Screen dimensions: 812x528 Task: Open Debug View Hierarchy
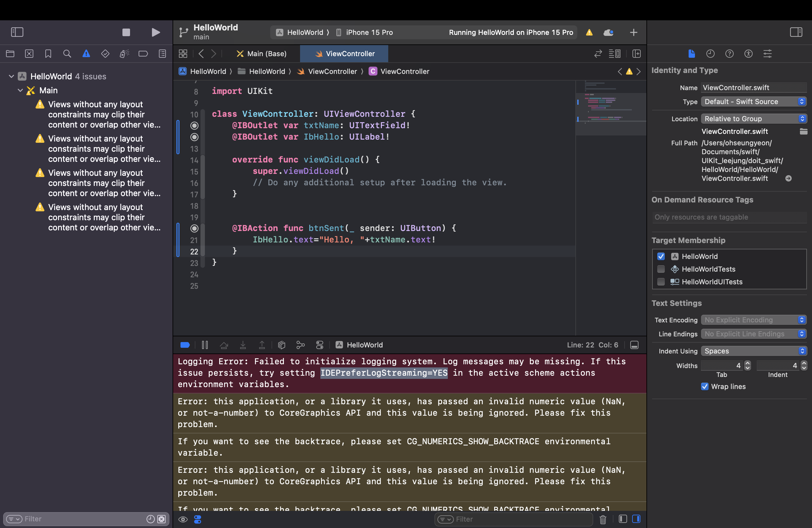click(281, 345)
